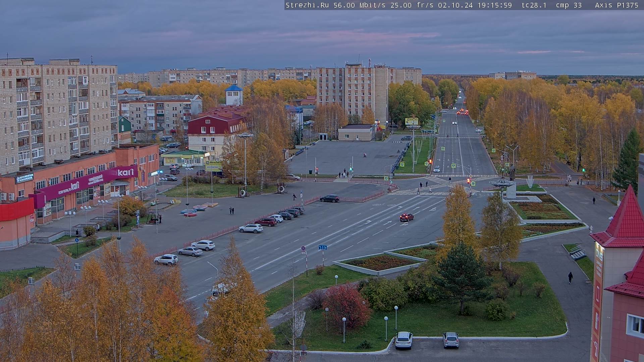The width and height of the screenshot is (644, 362).
Task: Select the 02.10.24 date stamp
Action: tap(455, 5)
